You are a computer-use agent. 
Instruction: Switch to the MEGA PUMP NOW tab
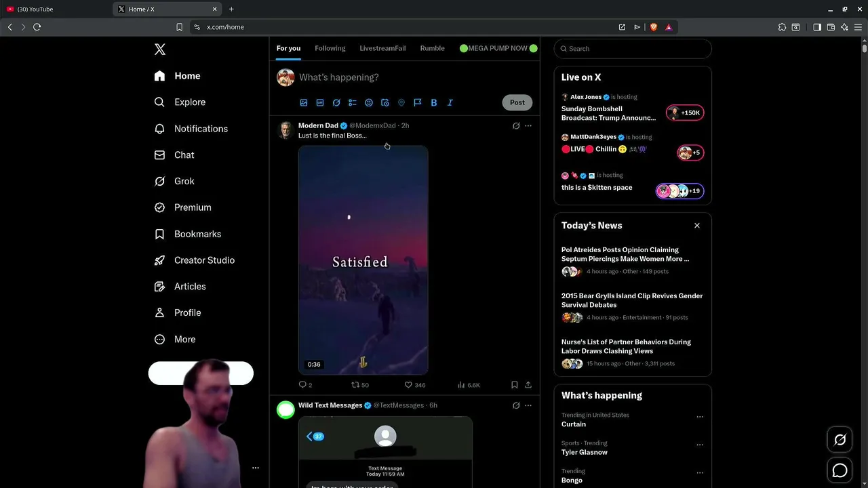click(498, 48)
